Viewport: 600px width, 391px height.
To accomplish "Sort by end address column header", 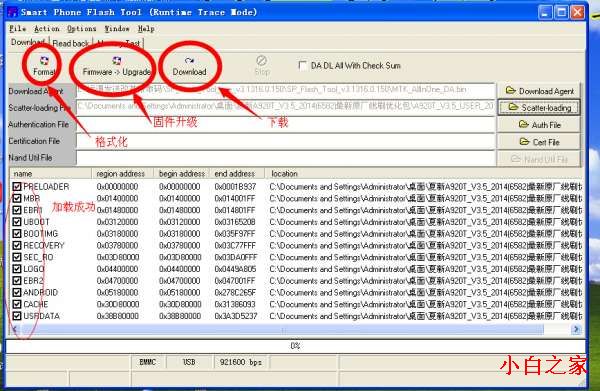I will pyautogui.click(x=237, y=174).
